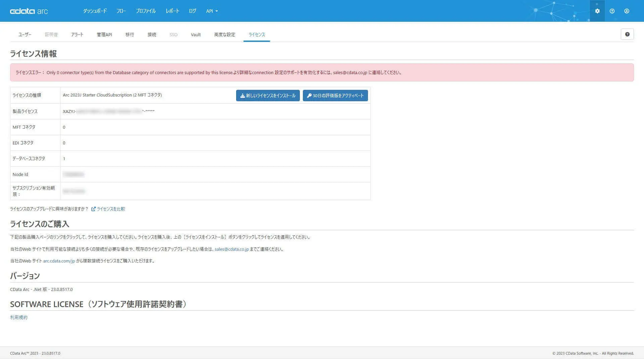Click the version text CData Arc .Net 版

(41, 289)
